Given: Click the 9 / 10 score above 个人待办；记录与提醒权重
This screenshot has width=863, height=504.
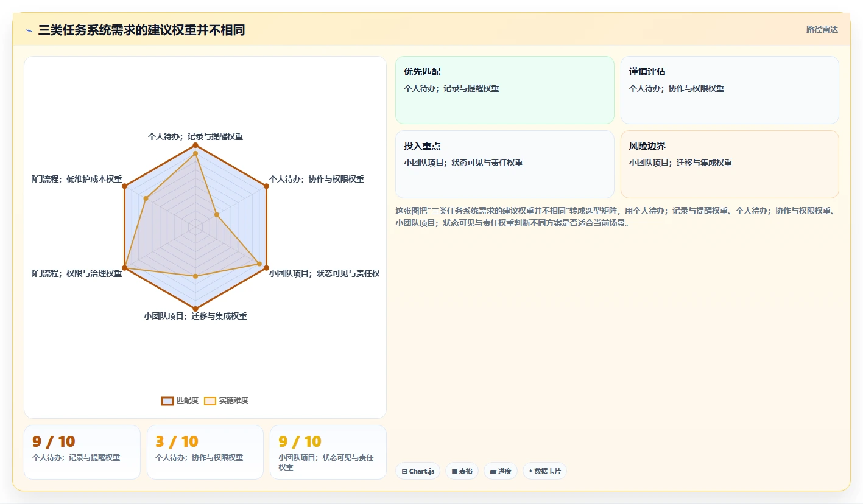Looking at the screenshot, I should click(54, 441).
